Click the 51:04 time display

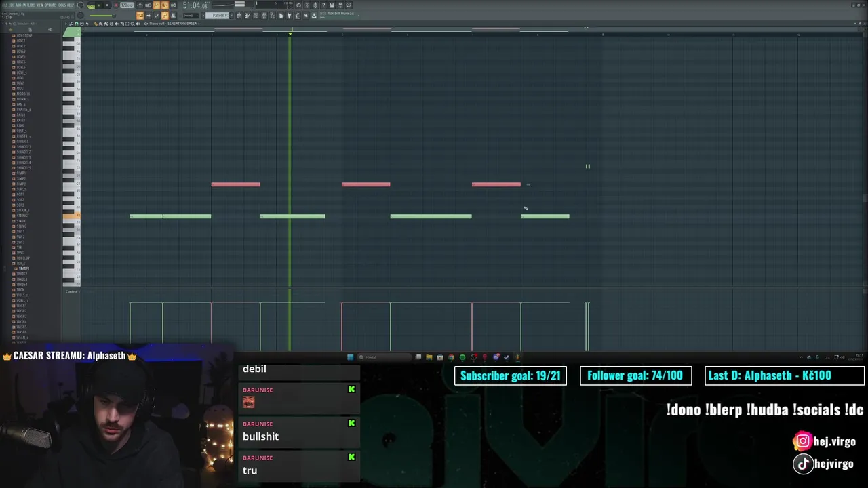[x=196, y=5]
